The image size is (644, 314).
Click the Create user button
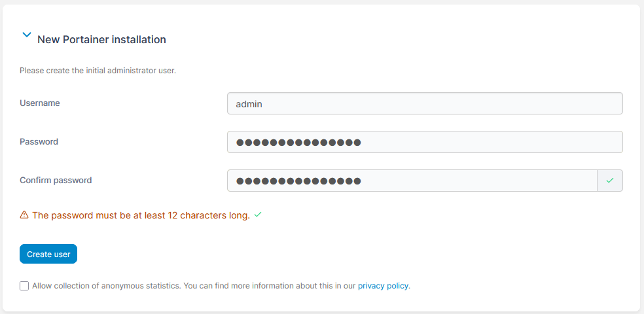point(48,254)
